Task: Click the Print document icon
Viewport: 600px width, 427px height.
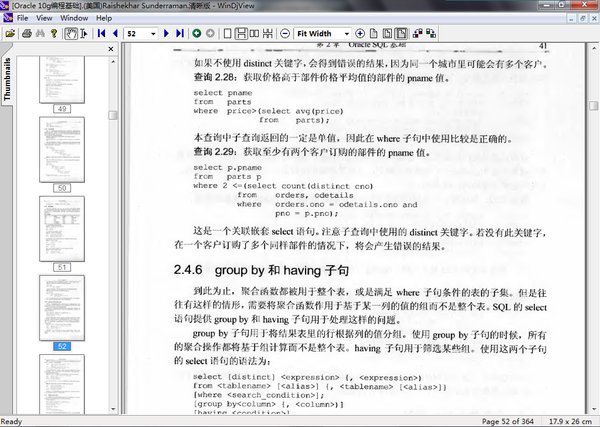Action: 27,34
